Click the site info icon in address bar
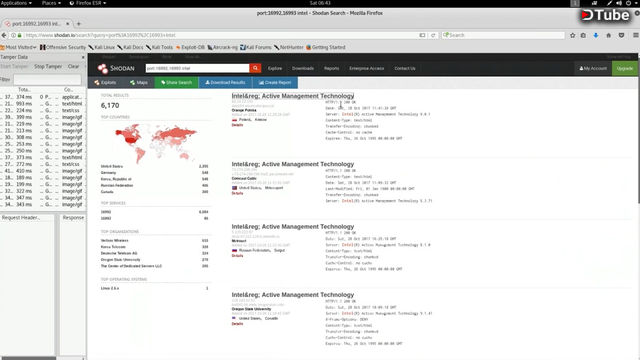 [13, 35]
